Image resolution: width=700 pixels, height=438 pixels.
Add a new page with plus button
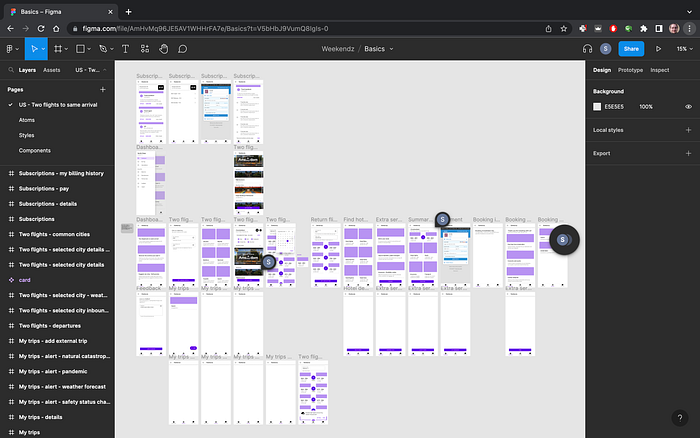(102, 89)
